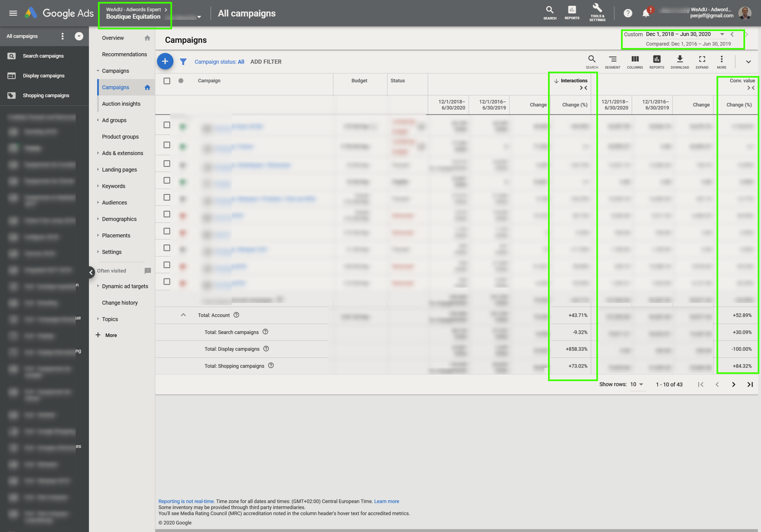This screenshot has width=761, height=532.
Task: Open the More toolbar options
Action: [x=721, y=62]
